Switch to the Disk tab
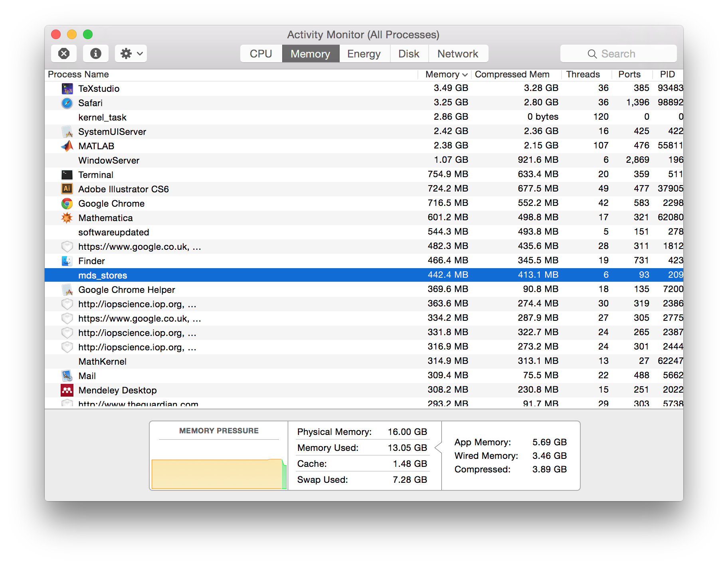 pos(409,53)
